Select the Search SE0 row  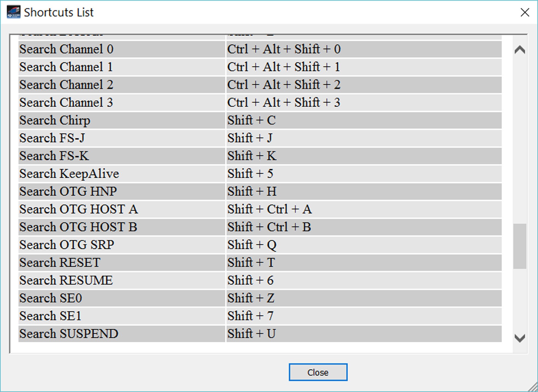260,298
